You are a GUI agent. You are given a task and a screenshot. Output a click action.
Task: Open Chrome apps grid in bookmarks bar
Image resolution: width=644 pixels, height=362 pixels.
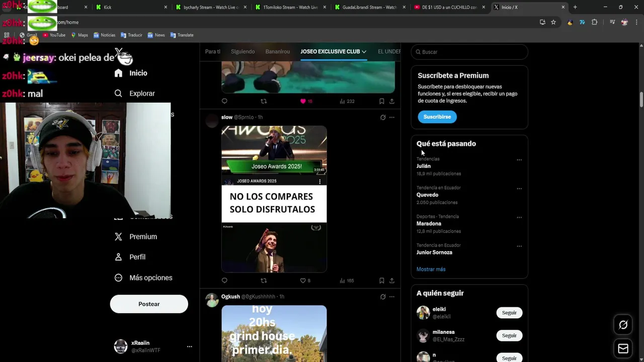7,35
